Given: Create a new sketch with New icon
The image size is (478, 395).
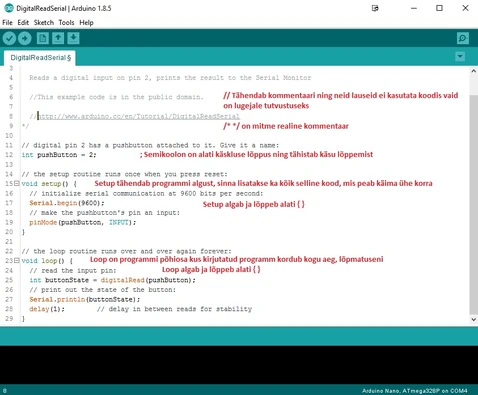Looking at the screenshot, I should click(x=43, y=38).
